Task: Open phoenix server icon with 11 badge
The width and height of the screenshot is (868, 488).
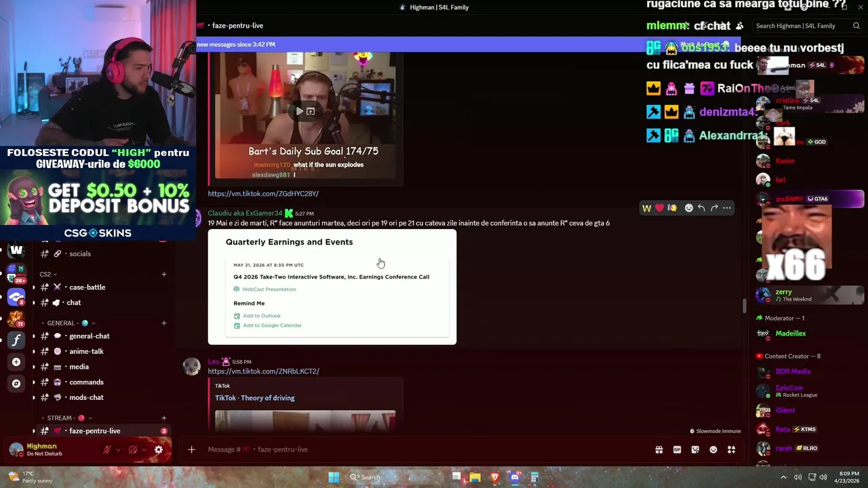Action: click(16, 319)
